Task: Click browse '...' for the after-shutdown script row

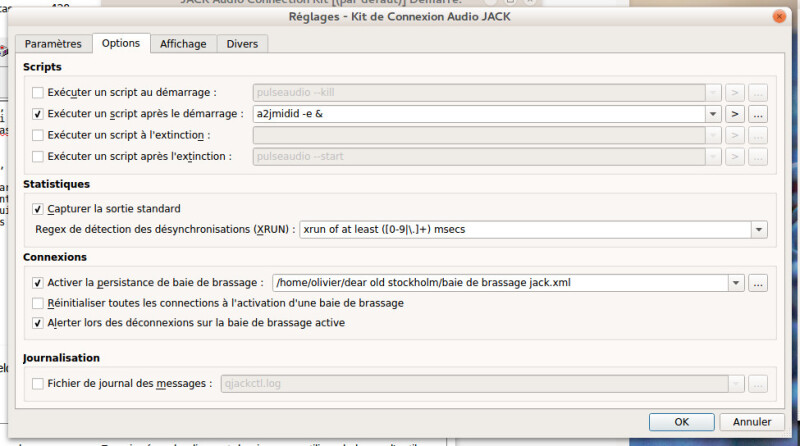Action: (758, 157)
